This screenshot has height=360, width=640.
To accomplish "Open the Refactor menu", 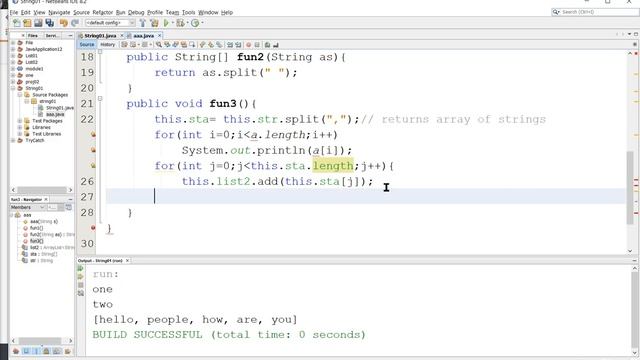I will (x=102, y=12).
